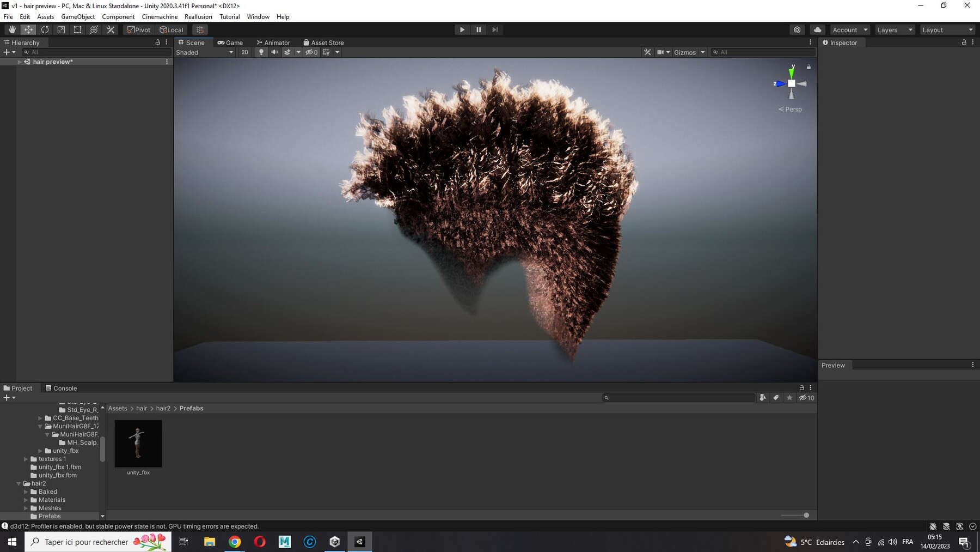Screen dimensions: 980x552
Task: Focus the Scene view search field
Action: point(763,52)
